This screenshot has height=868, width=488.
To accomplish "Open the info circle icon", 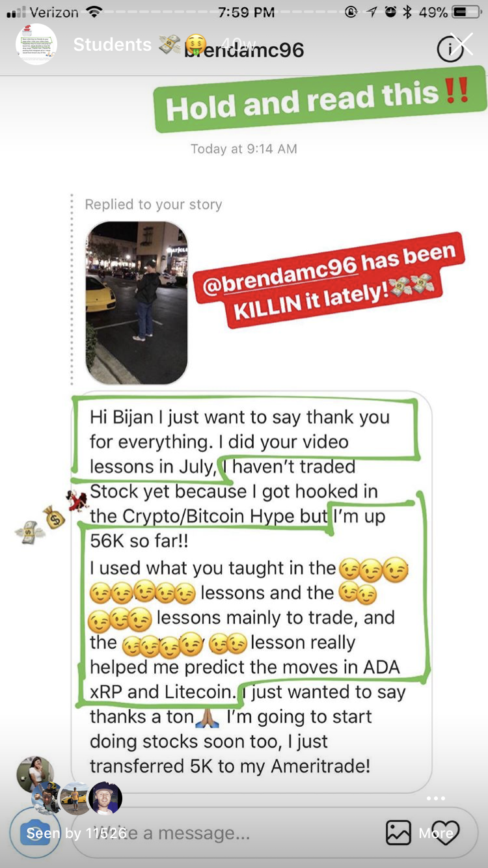I will coord(449,49).
